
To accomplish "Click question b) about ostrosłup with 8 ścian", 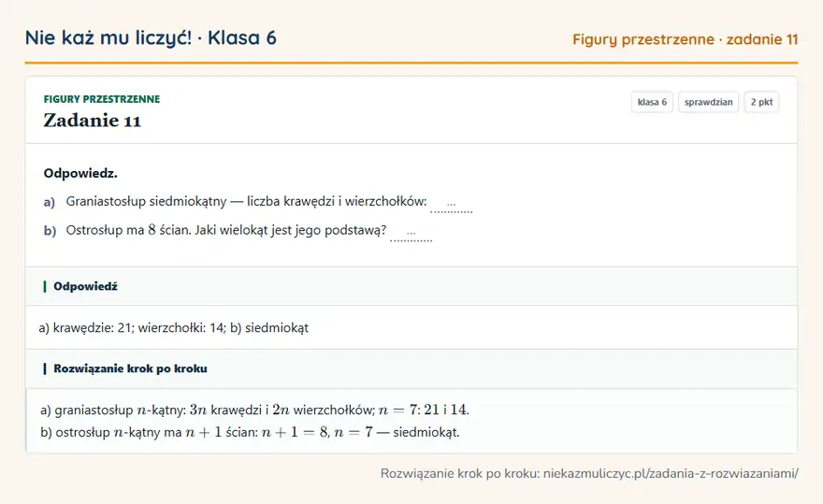I will 226,230.
